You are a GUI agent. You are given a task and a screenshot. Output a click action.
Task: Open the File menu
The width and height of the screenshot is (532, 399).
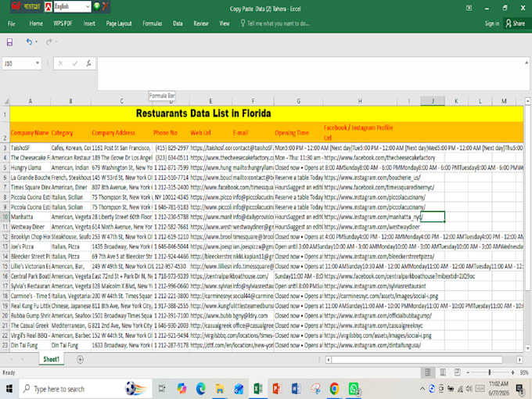tap(12, 23)
